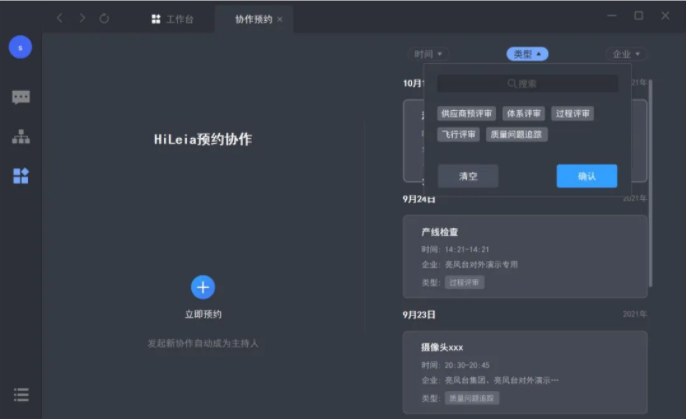Click the blue 确认 button

(x=586, y=176)
